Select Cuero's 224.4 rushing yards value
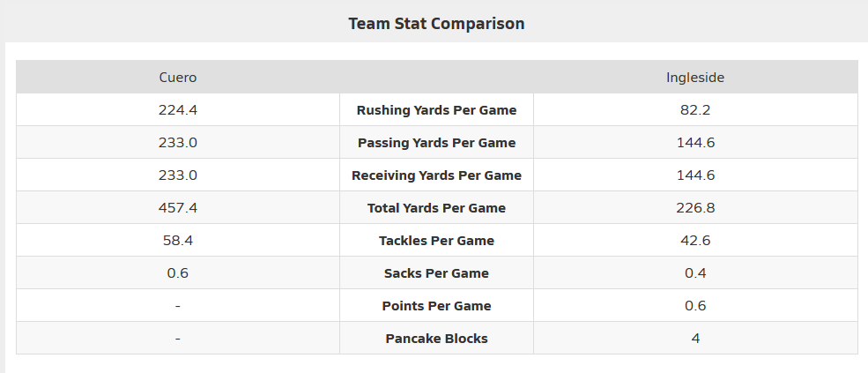Screen dimensions: 868x373 pos(177,110)
